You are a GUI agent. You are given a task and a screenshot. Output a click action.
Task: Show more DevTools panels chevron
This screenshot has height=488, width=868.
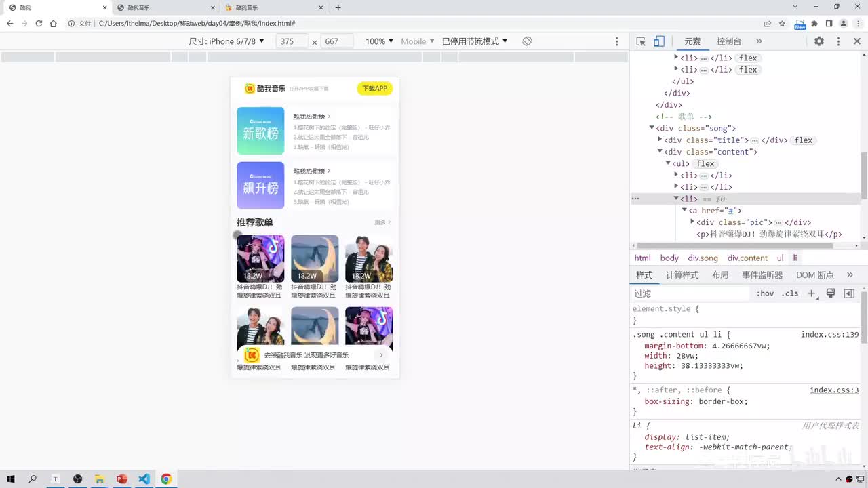pyautogui.click(x=759, y=41)
